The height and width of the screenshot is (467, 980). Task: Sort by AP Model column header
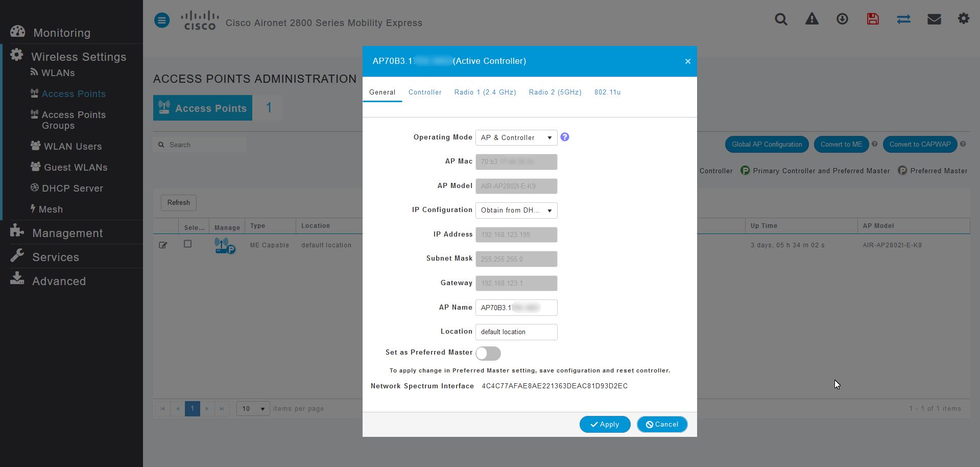tap(914, 226)
